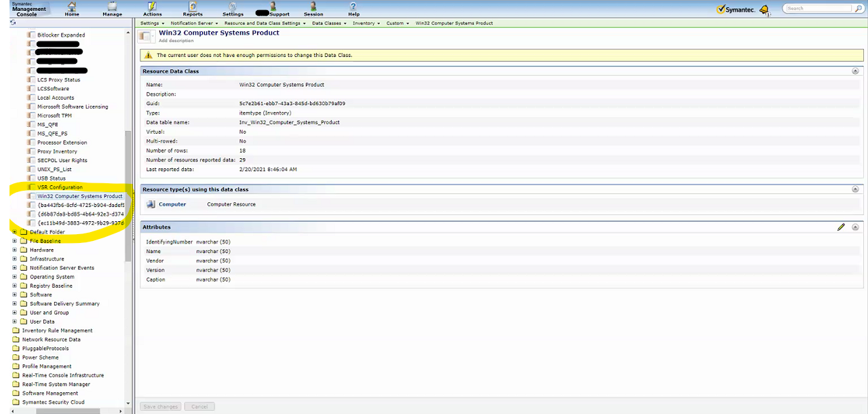
Task: Collapse the Resource Data Class section
Action: pos(855,71)
